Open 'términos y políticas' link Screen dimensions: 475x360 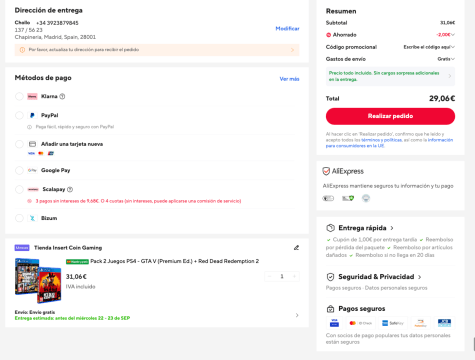click(x=382, y=140)
